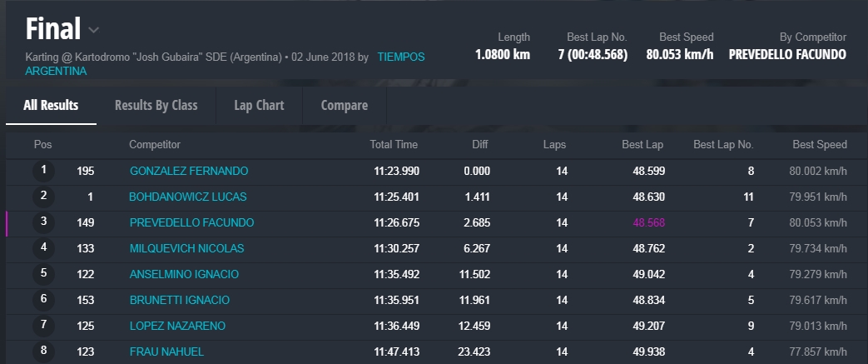868x364 pixels.
Task: Select the Compare tab
Action: point(345,105)
